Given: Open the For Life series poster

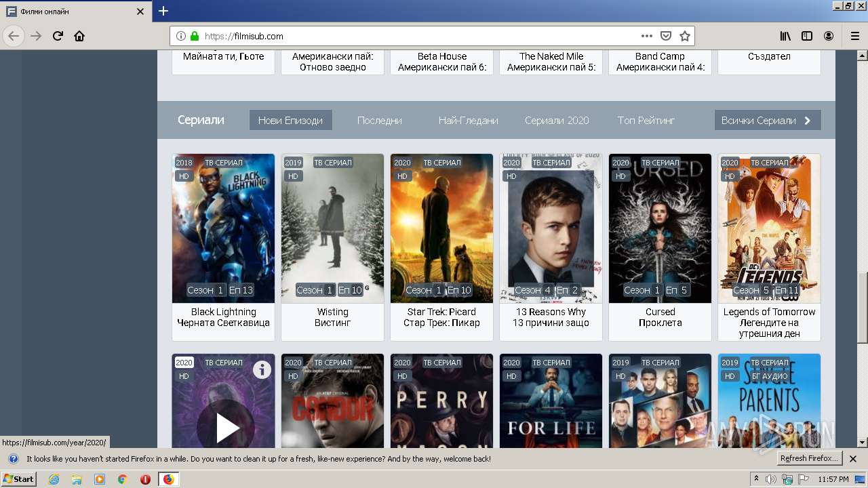Looking at the screenshot, I should (x=551, y=401).
